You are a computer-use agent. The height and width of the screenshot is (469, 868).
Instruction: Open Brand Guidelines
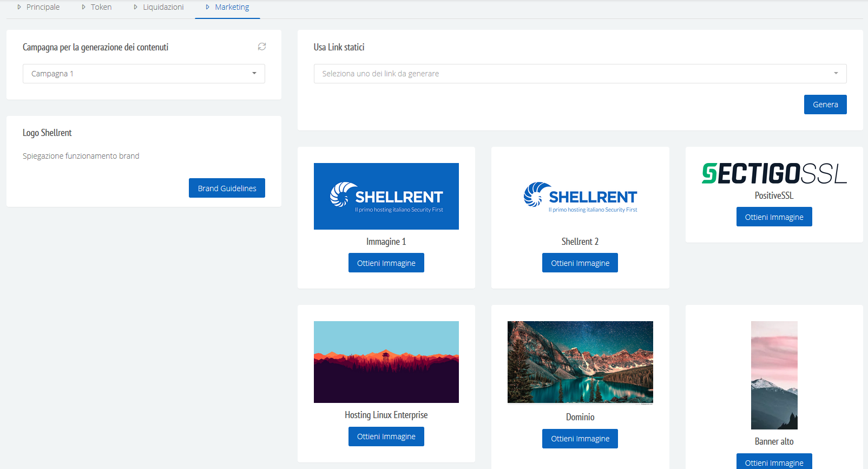tap(227, 188)
